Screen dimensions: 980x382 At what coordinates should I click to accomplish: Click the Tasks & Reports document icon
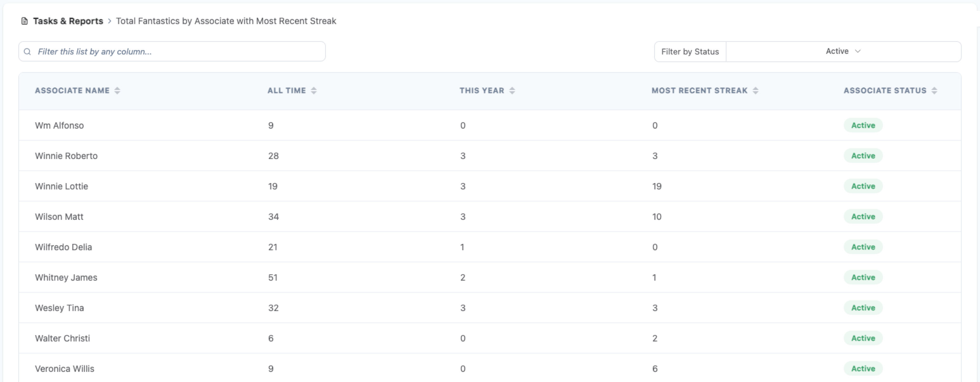(24, 21)
